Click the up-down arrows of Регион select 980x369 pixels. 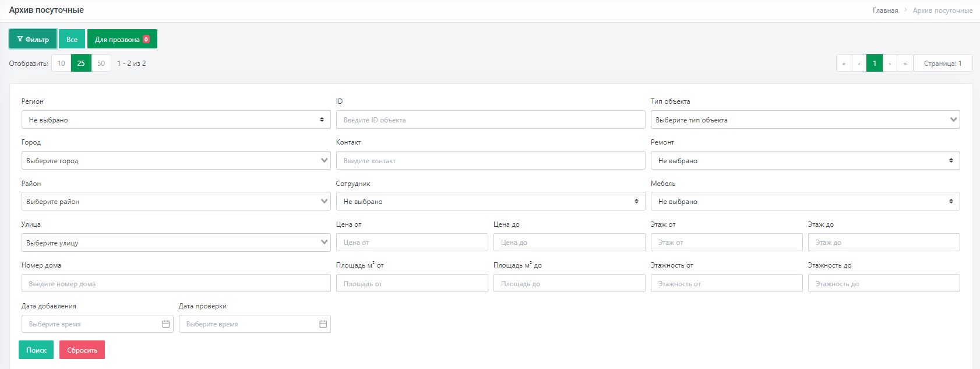coord(322,120)
